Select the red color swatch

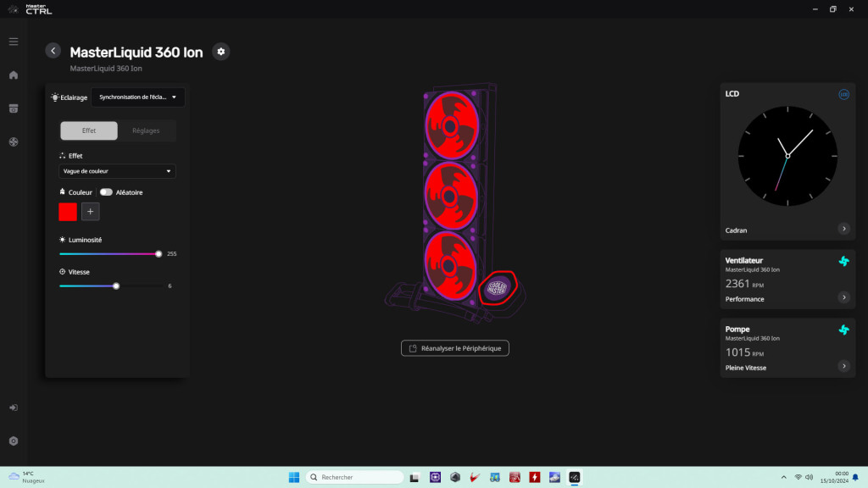coord(68,211)
